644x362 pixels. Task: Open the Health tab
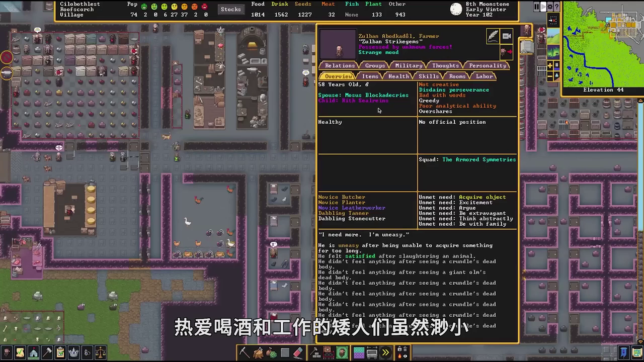(398, 76)
